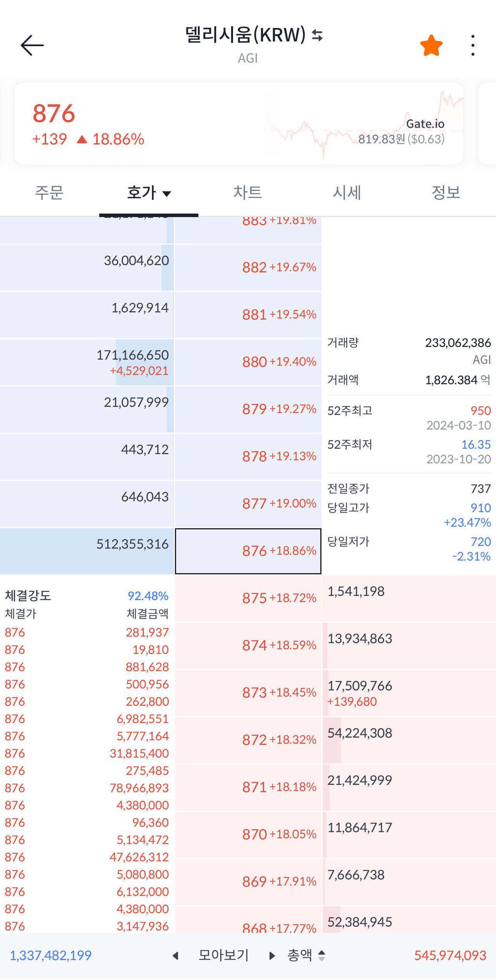Image resolution: width=496 pixels, height=980 pixels.
Task: Click the 52주최고 value 950
Action: pyautogui.click(x=479, y=411)
